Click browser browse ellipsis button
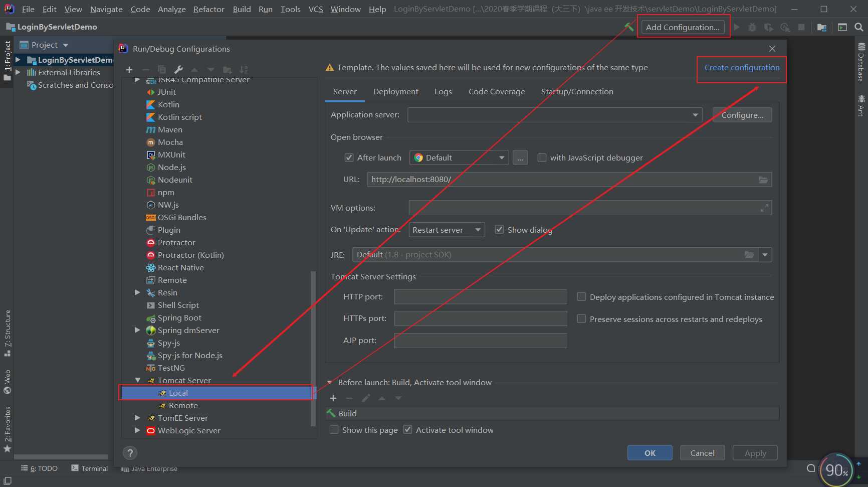 520,158
